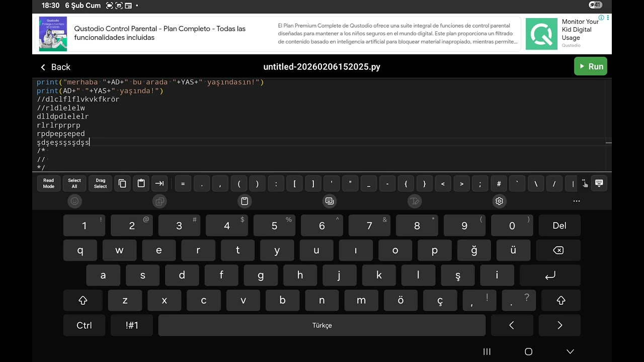Open the Qustodio ad title link

coord(160,33)
